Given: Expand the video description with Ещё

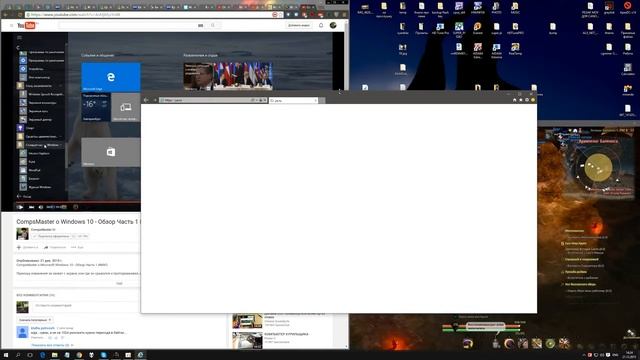Looking at the screenshot, I should click(119, 283).
